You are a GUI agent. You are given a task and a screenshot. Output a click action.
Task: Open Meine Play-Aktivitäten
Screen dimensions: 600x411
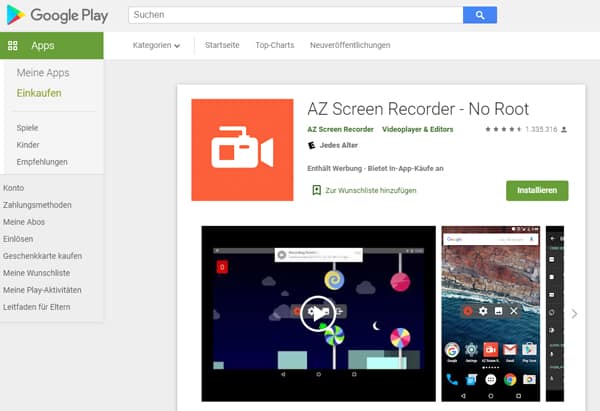click(42, 290)
